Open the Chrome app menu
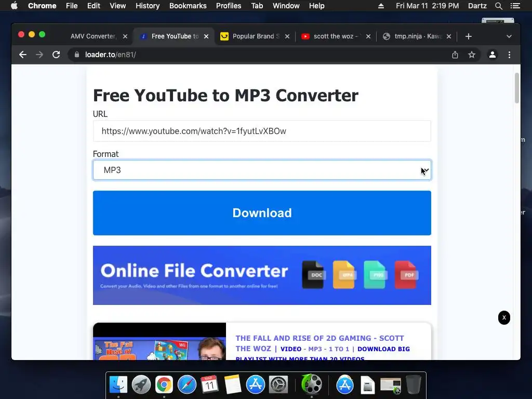This screenshot has width=532, height=399. pyautogui.click(x=42, y=6)
